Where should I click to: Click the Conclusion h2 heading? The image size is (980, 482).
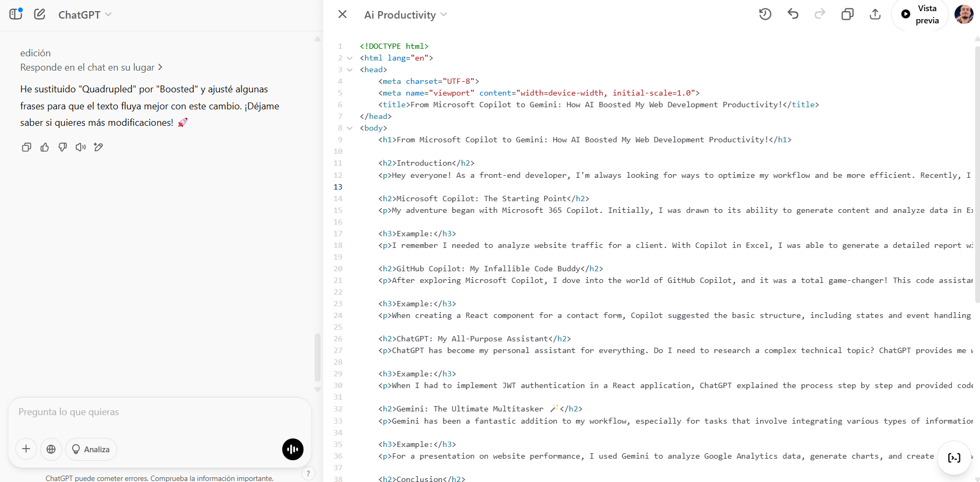click(x=422, y=478)
